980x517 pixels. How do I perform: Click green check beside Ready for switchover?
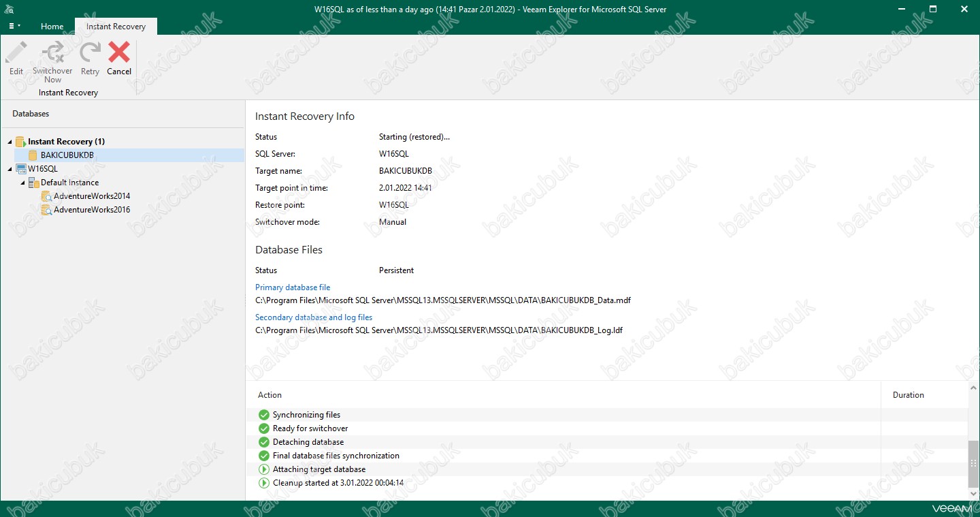(x=264, y=428)
